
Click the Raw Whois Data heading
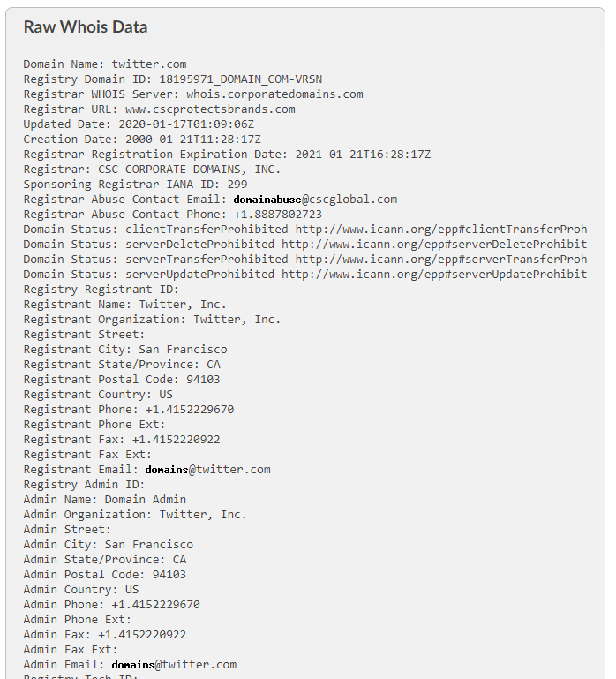[x=86, y=26]
